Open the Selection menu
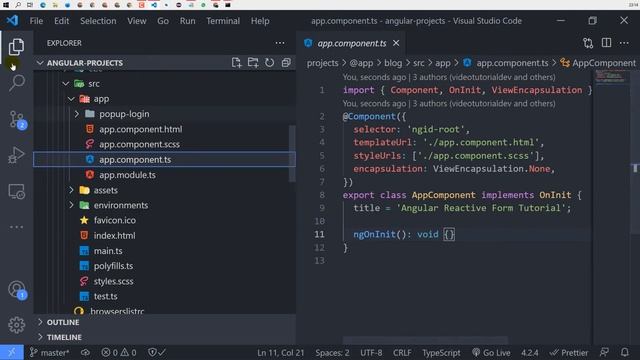 click(98, 21)
